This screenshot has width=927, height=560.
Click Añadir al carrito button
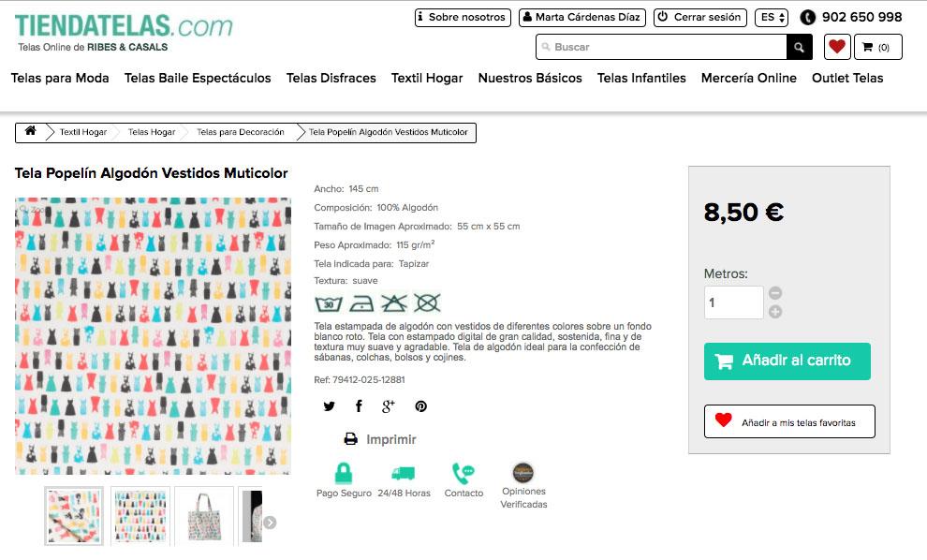(787, 361)
